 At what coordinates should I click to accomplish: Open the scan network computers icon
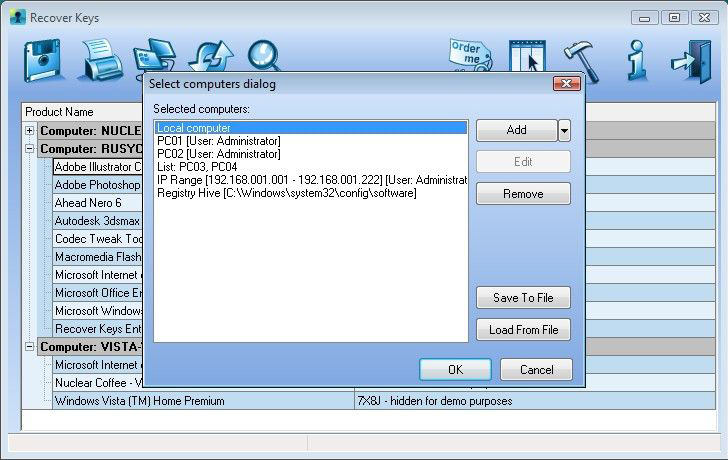click(x=155, y=56)
